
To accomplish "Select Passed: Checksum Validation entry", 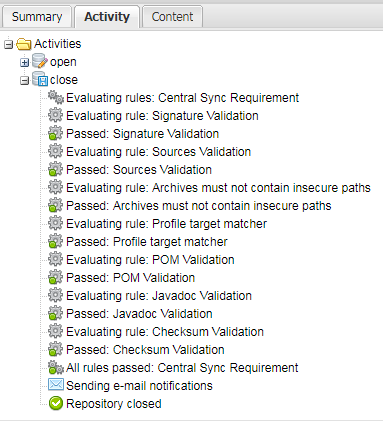I will [x=145, y=350].
